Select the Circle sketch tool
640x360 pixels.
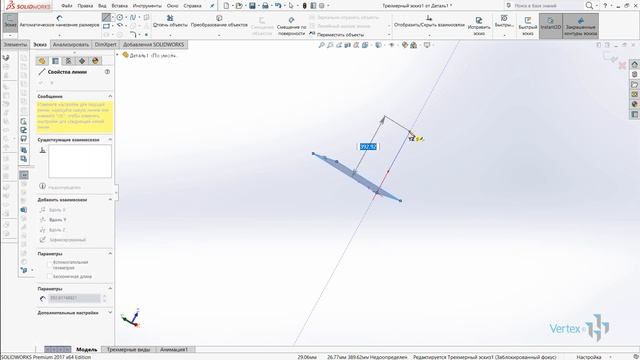point(120,17)
